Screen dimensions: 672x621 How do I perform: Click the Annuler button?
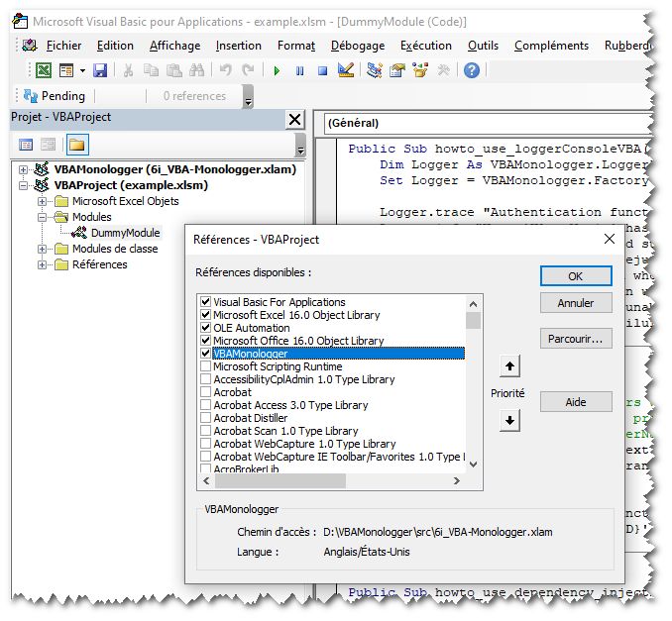click(x=576, y=303)
